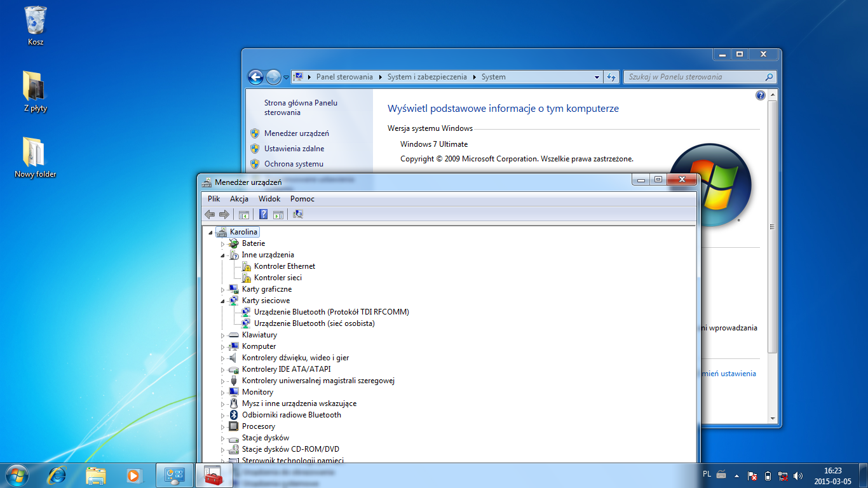Open the Kosz recycle bin desktop icon
Screen dimensions: 868x488
(36, 26)
